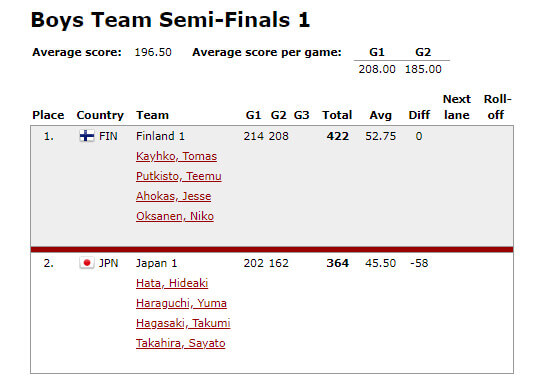Click the Boys Team Semi-Finals 1 heading

click(x=170, y=20)
